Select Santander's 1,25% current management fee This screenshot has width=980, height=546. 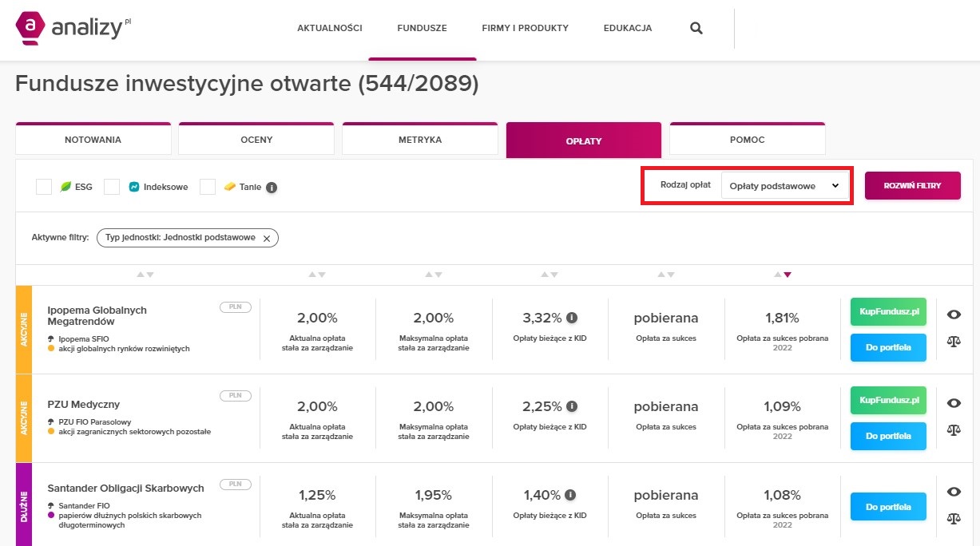tap(317, 495)
